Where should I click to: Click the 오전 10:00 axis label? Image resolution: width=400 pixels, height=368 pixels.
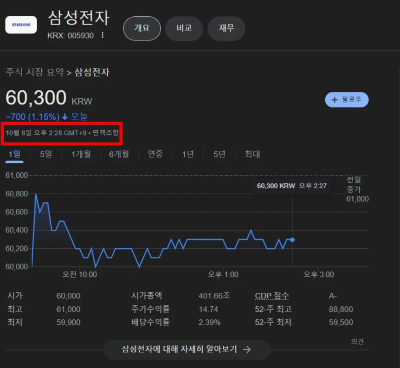click(80, 275)
